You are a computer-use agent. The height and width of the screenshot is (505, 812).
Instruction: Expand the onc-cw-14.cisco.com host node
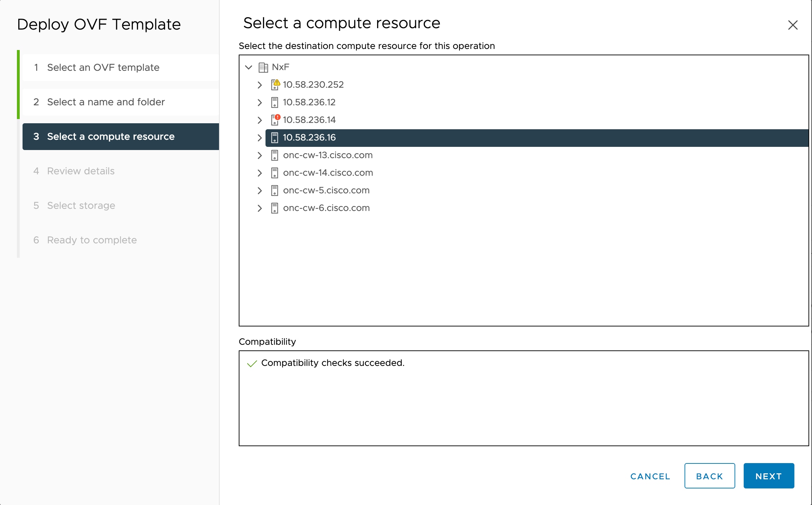260,173
